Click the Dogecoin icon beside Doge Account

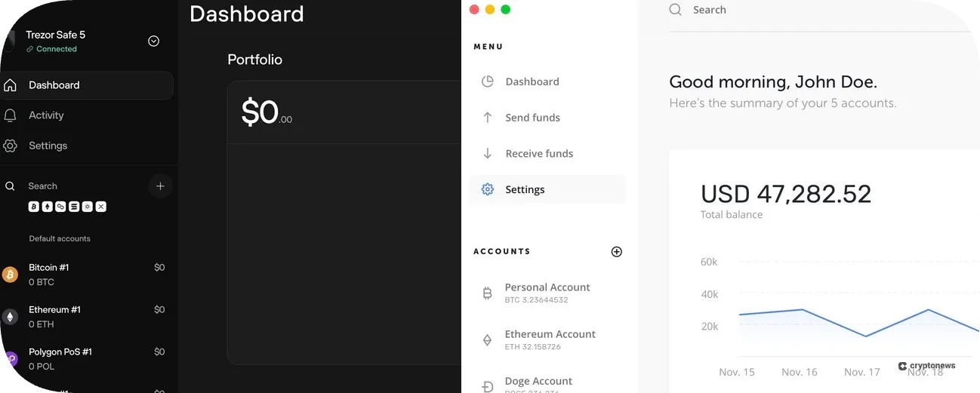[x=488, y=387]
